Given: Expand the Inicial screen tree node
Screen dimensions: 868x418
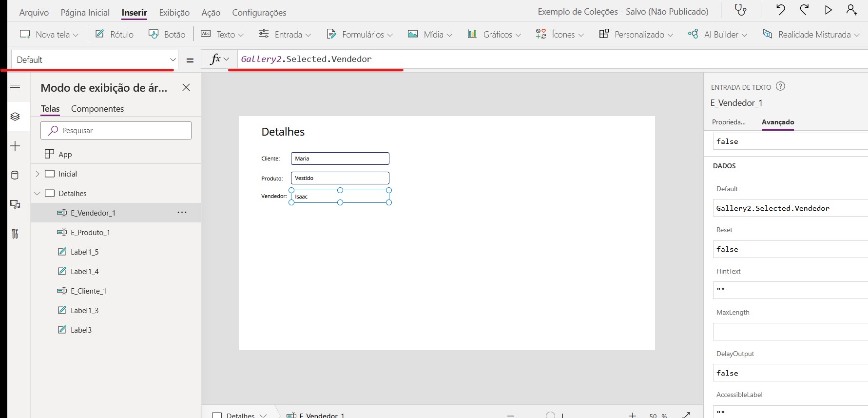Looking at the screenshot, I should point(38,174).
